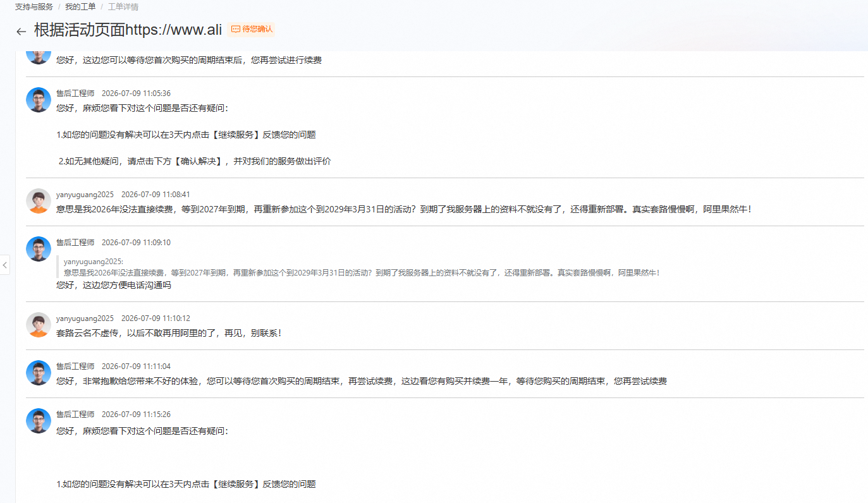The width and height of the screenshot is (868, 503).
Task: Click the reply starting 您好，非常抱歉给您带来不好的体验
Action: [x=362, y=381]
